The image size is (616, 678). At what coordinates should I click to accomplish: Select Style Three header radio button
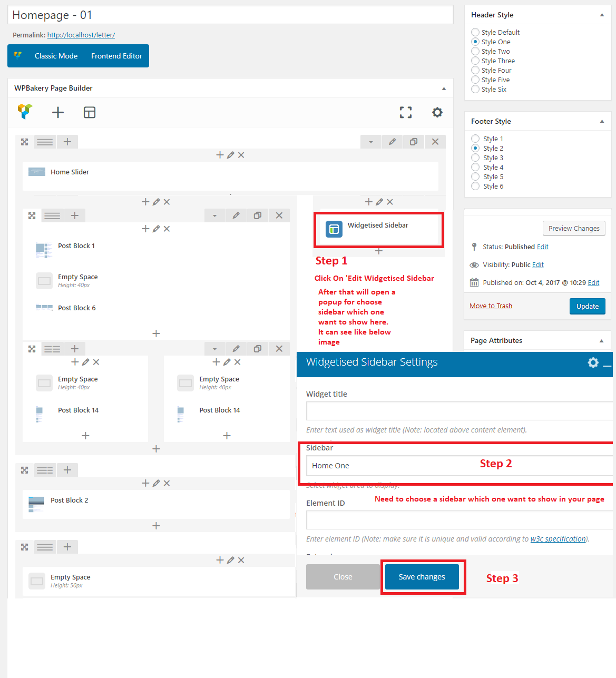pos(475,61)
